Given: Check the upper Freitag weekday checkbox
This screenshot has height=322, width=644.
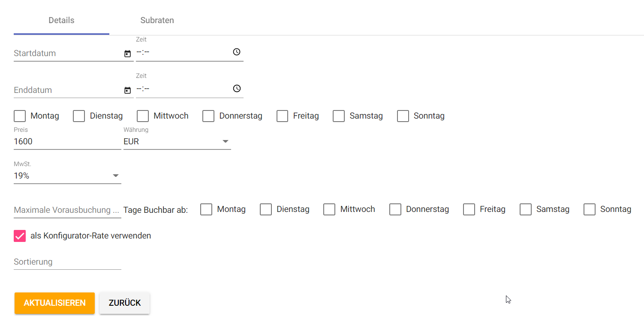Looking at the screenshot, I should click(x=282, y=116).
